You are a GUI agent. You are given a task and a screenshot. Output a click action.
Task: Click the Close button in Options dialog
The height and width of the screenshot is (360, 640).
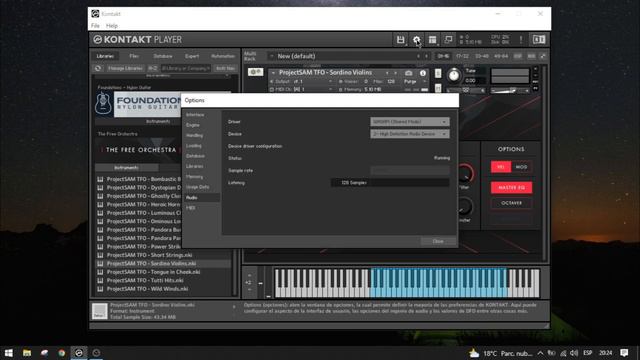point(438,241)
